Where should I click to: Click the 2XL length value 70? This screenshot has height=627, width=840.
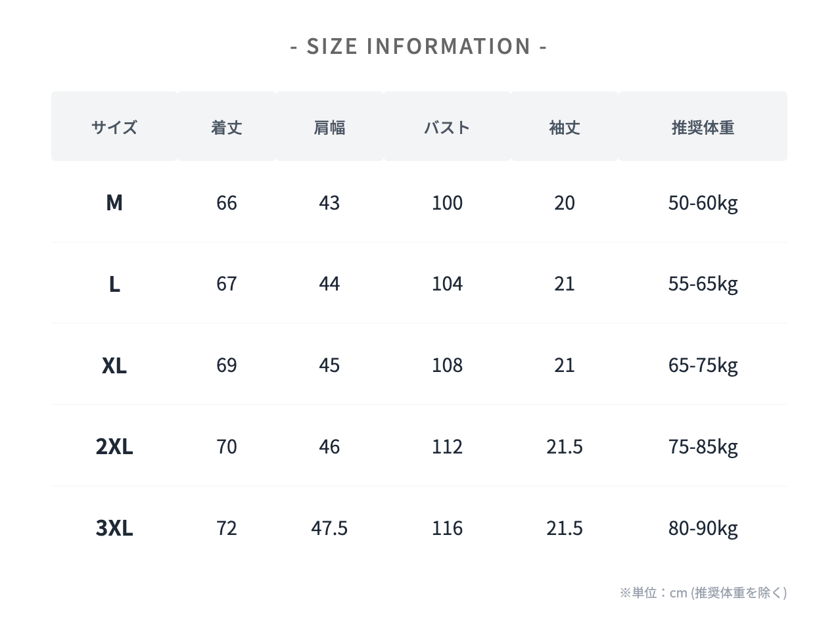click(227, 447)
